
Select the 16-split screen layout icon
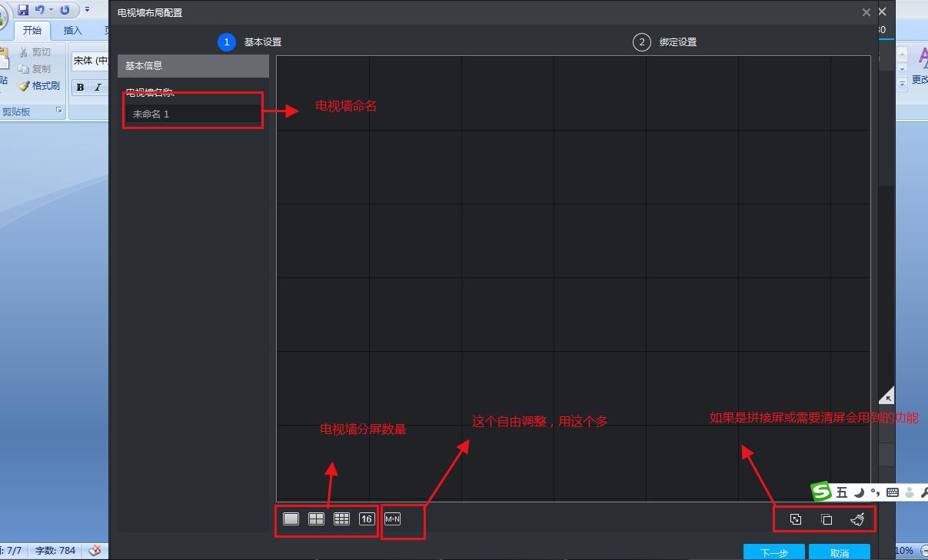click(366, 519)
